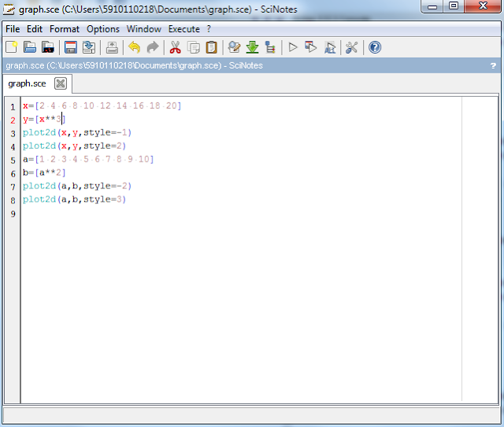Create a new file with the New icon
This screenshot has height=427, width=504.
(x=12, y=47)
